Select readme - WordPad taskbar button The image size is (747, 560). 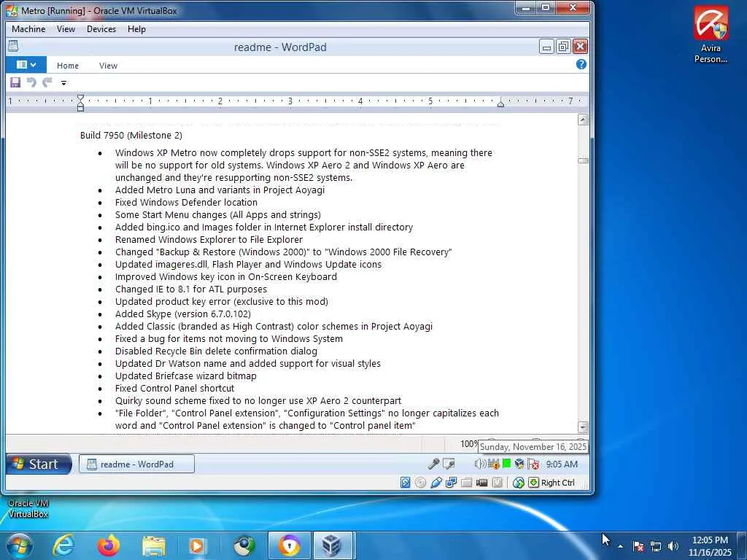click(x=136, y=464)
